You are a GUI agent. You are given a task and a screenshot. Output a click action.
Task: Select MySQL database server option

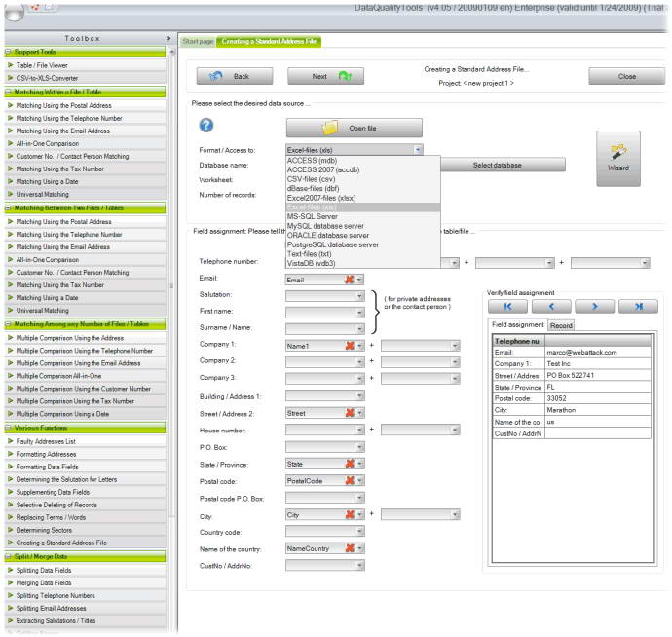pyautogui.click(x=362, y=226)
